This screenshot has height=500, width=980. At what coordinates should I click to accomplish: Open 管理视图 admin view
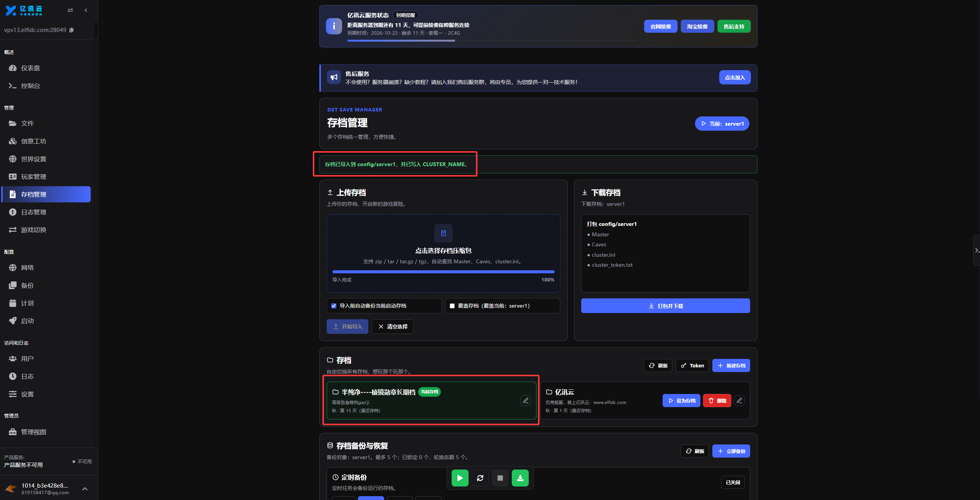tap(46, 432)
